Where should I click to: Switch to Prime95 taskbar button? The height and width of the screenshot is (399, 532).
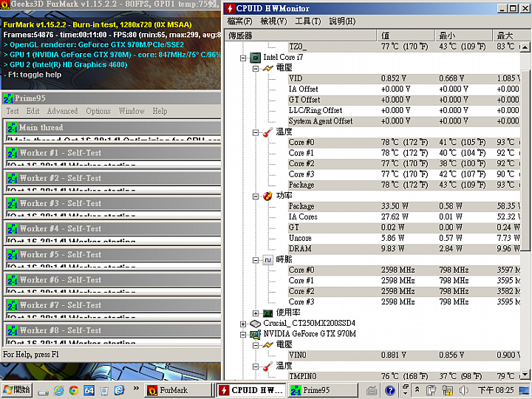(x=323, y=390)
